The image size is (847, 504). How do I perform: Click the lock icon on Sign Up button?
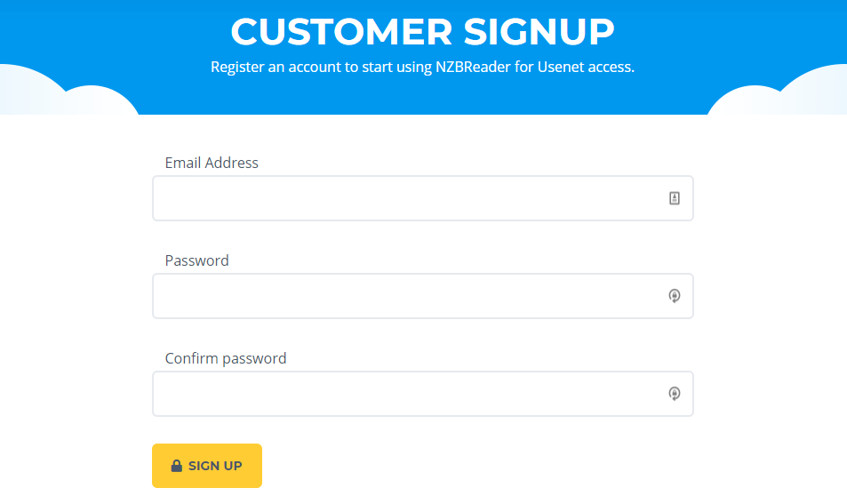(177, 466)
